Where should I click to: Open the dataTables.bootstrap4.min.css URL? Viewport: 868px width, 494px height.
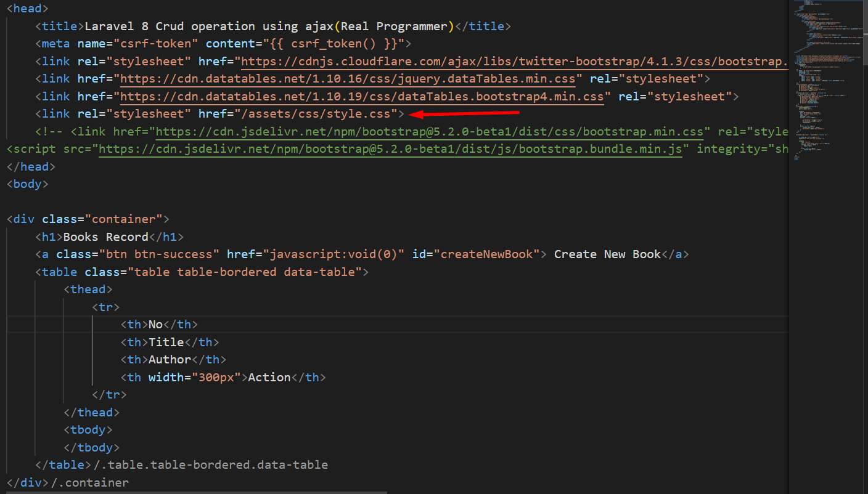click(362, 97)
